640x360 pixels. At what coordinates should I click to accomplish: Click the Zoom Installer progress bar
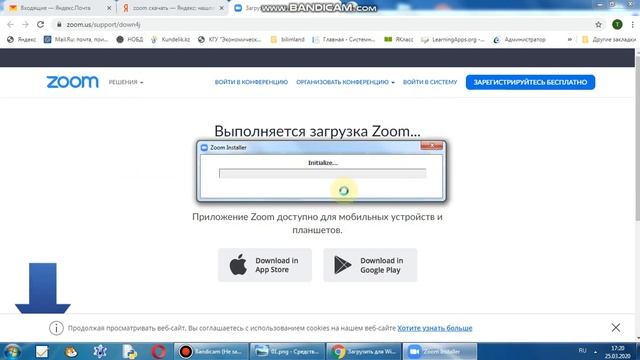tap(322, 173)
